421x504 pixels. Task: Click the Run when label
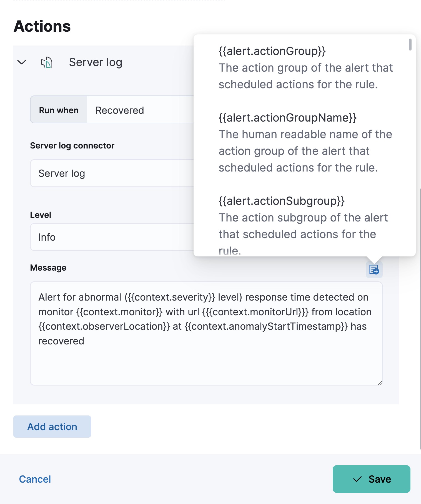point(58,110)
